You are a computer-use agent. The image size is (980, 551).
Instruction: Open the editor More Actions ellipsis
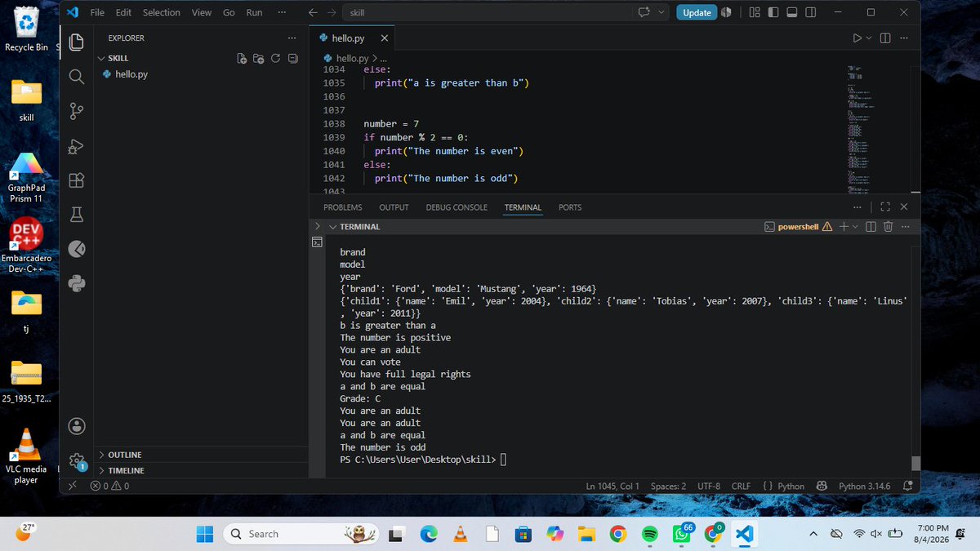904,38
